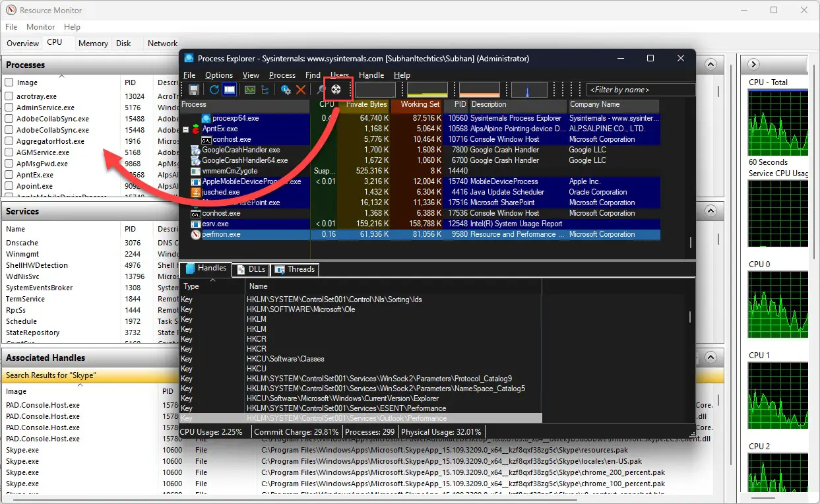Toggle the process tree view icon
Image resolution: width=820 pixels, height=504 pixels.
click(x=265, y=90)
